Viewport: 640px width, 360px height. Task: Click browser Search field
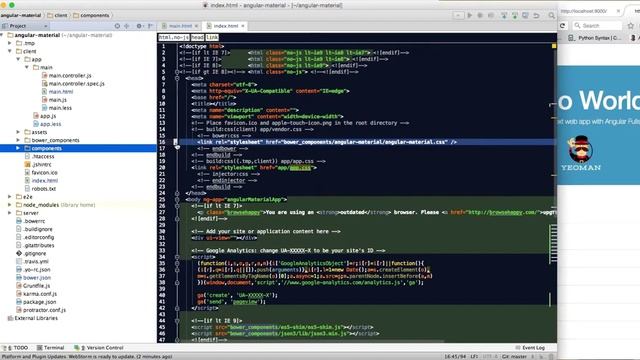tap(597, 25)
